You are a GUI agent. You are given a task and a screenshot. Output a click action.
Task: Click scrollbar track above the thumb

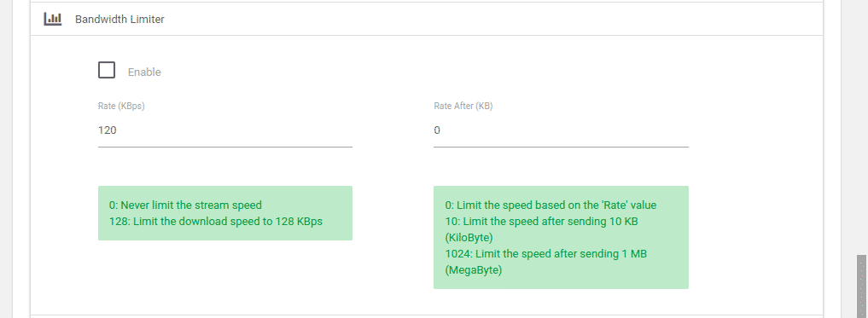pos(861,127)
